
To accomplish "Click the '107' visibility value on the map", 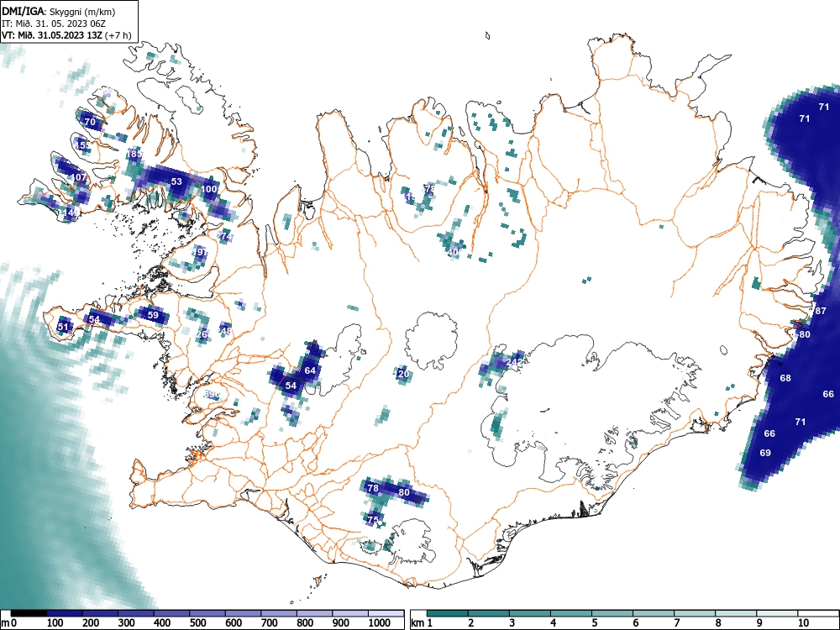I will 79,177.
